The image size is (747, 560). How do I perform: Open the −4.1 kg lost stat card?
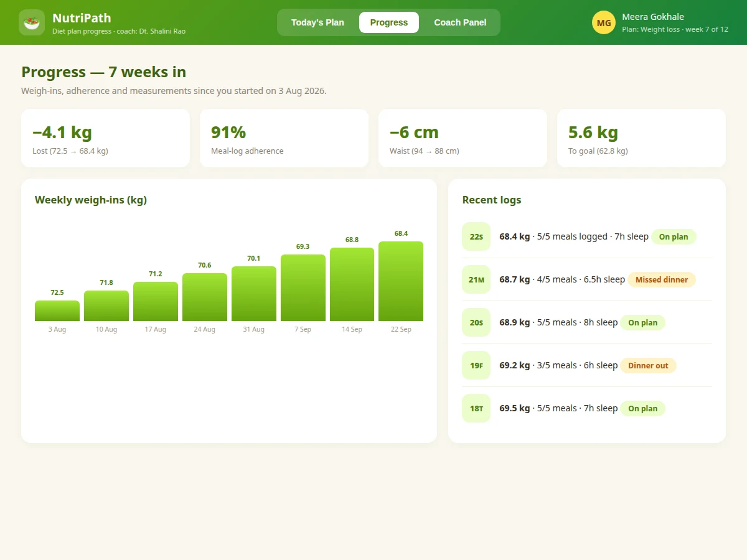pyautogui.click(x=105, y=138)
